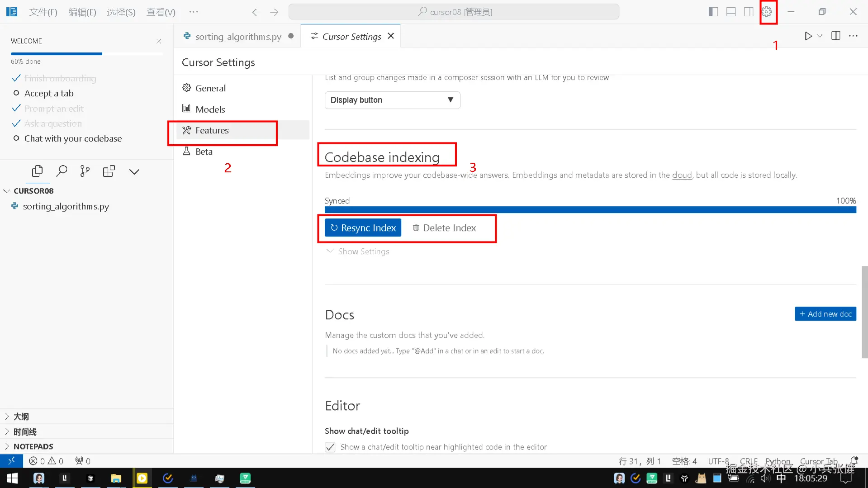Open the Source Control view

tap(85, 171)
